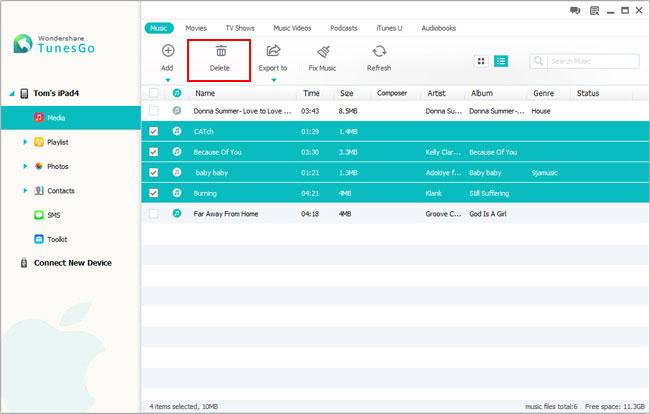Click the TunesGo logo
The height and width of the screenshot is (414, 650).
click(x=54, y=44)
